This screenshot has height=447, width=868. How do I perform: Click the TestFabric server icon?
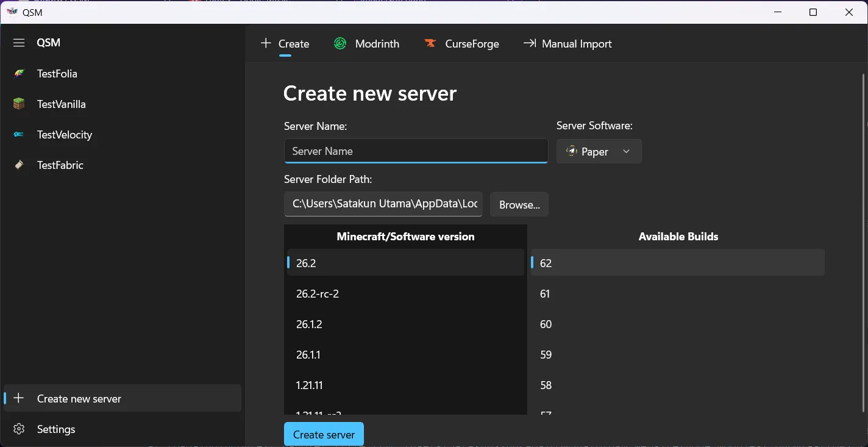pyautogui.click(x=19, y=165)
